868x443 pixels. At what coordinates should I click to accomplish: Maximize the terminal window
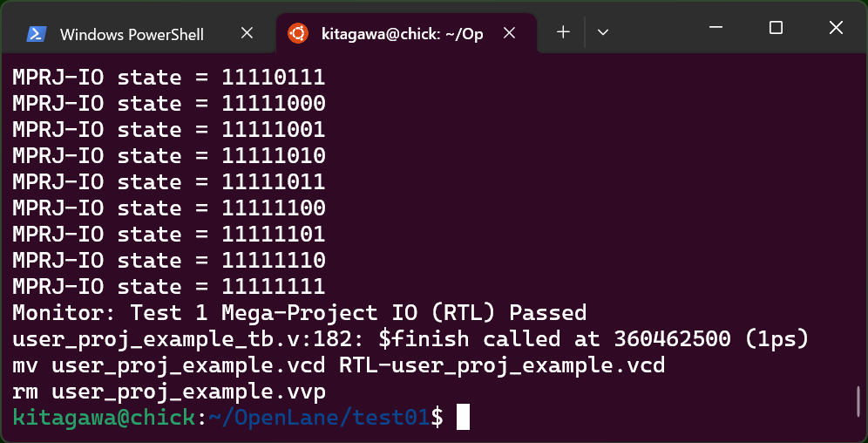(776, 27)
